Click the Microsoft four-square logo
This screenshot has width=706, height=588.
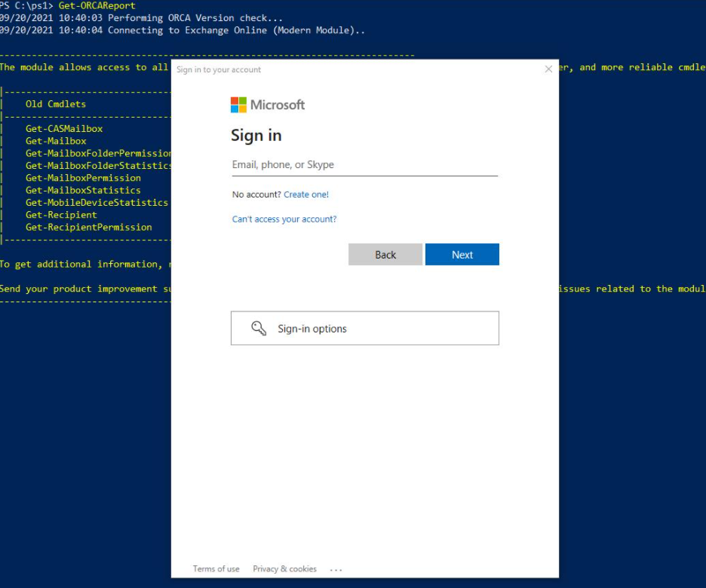[x=238, y=105]
